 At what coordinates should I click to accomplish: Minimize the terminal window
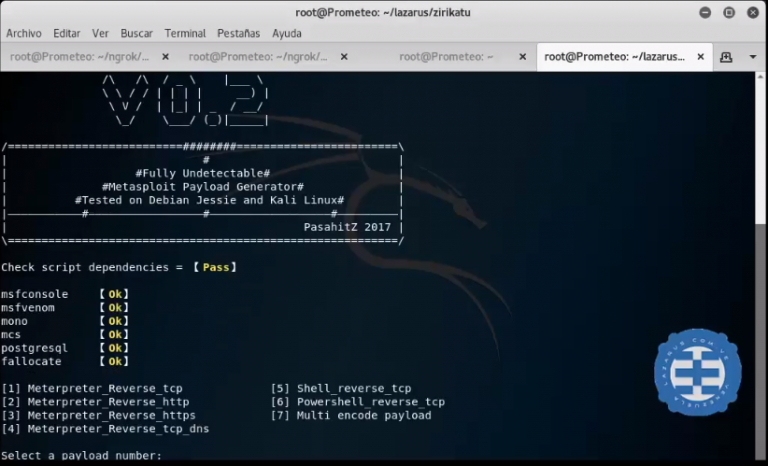[x=704, y=12]
